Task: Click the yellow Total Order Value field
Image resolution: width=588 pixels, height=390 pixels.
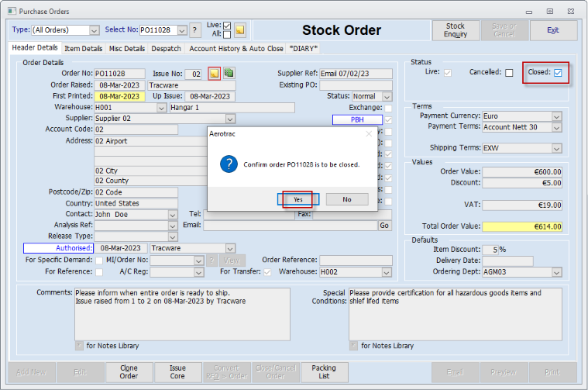Action: (522, 226)
